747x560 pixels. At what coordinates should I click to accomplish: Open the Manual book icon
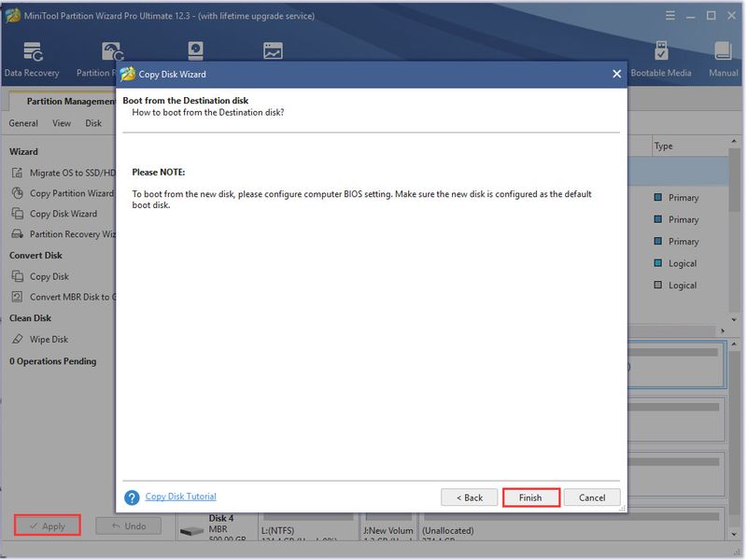pos(723,51)
